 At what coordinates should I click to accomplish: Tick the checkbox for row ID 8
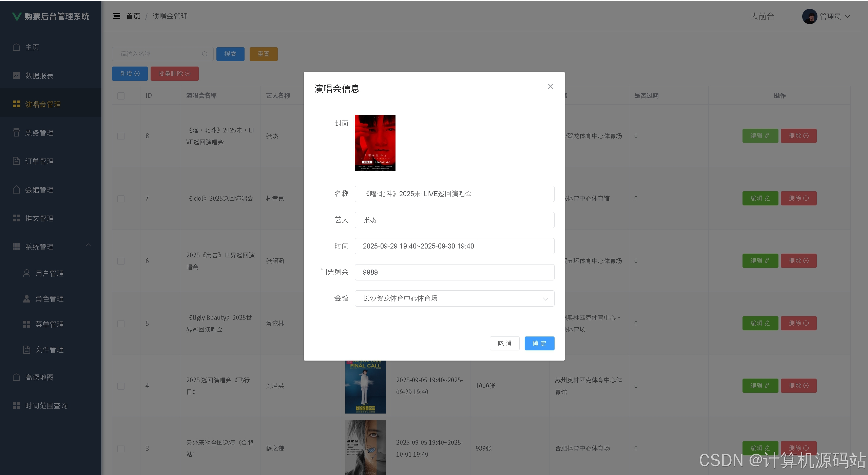point(121,136)
